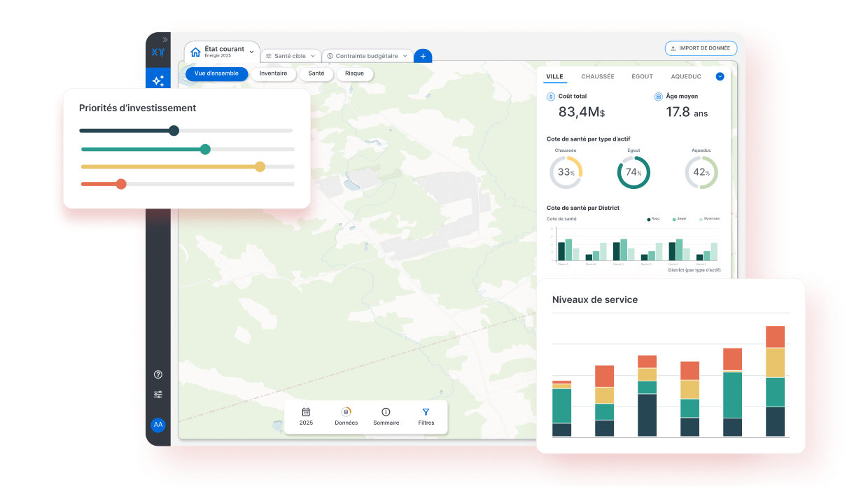Click the yellow investment priority slider handle
Viewport: 868px width, 487px height.
click(260, 167)
